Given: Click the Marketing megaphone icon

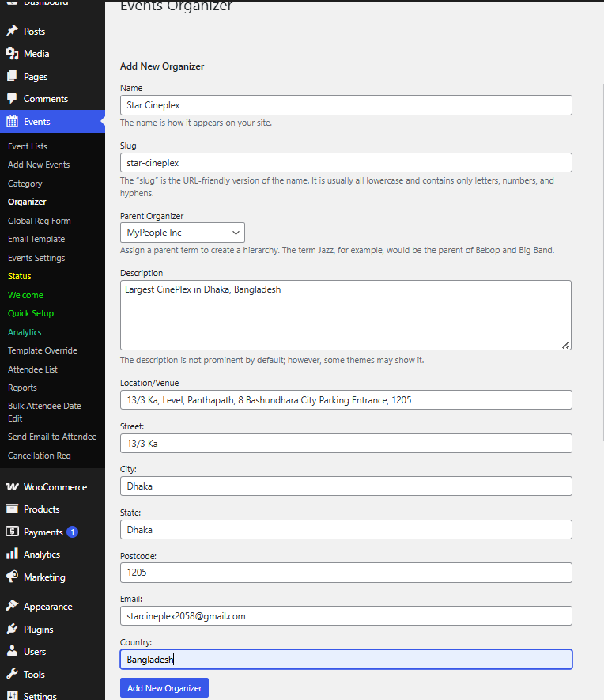Looking at the screenshot, I should [x=12, y=577].
